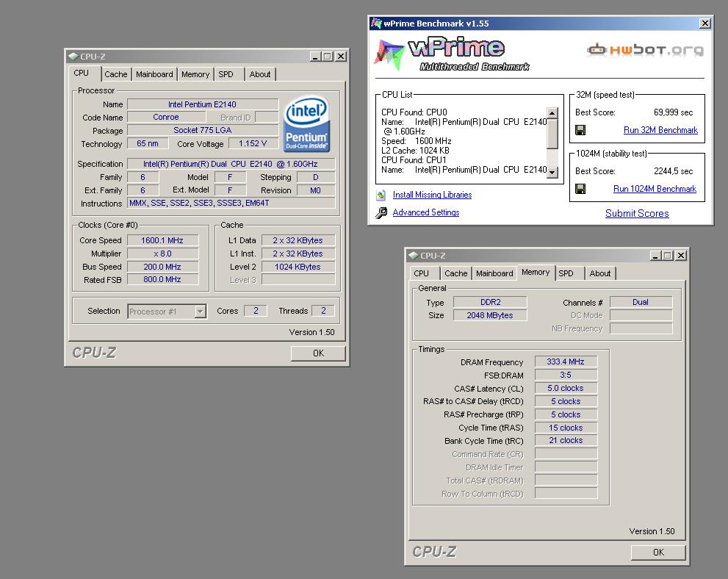Click the Instructions MMX, SSE field
728x579 pixels.
[x=231, y=203]
